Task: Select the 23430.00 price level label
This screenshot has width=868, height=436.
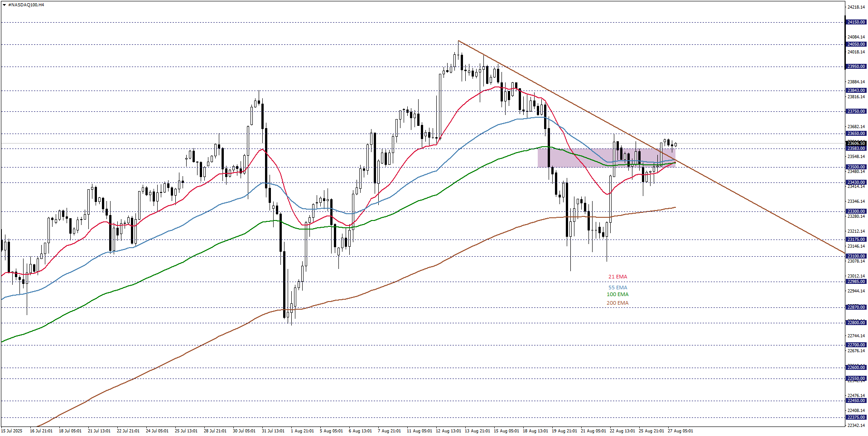Action: tap(856, 182)
